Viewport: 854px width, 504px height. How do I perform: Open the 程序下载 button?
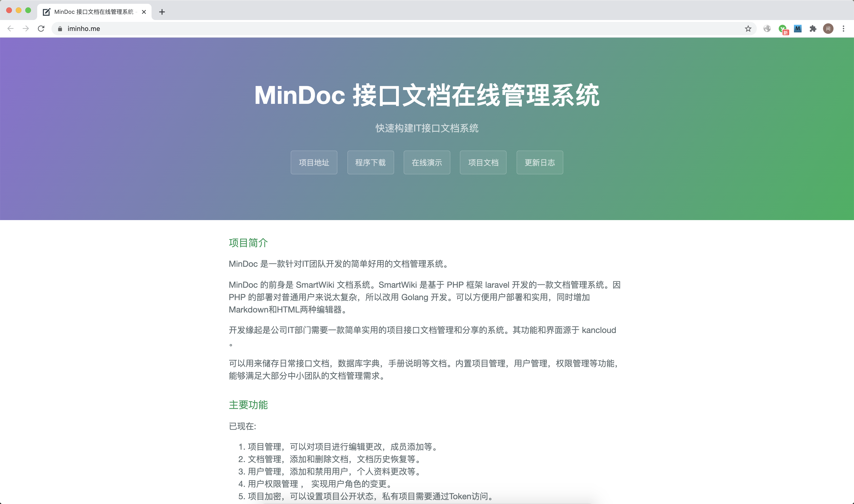[x=370, y=162]
